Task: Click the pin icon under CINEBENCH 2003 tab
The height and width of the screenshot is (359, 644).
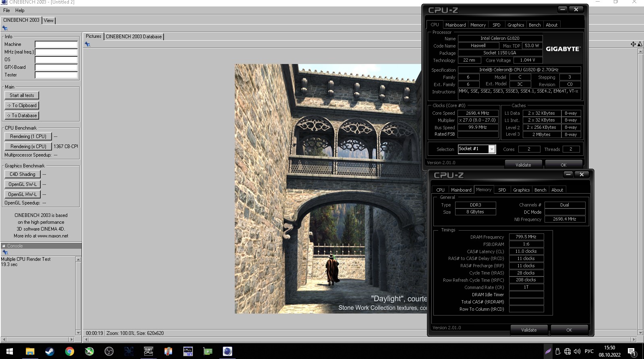Action: click(x=5, y=28)
